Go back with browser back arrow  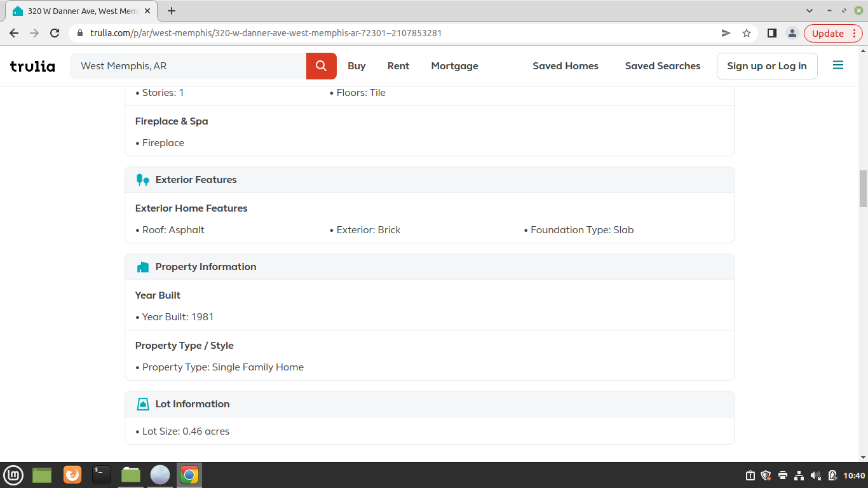click(14, 33)
